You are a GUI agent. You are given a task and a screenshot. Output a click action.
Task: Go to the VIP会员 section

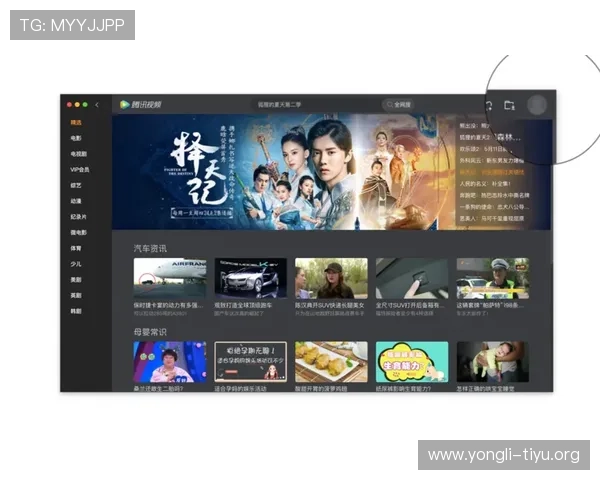[80, 170]
